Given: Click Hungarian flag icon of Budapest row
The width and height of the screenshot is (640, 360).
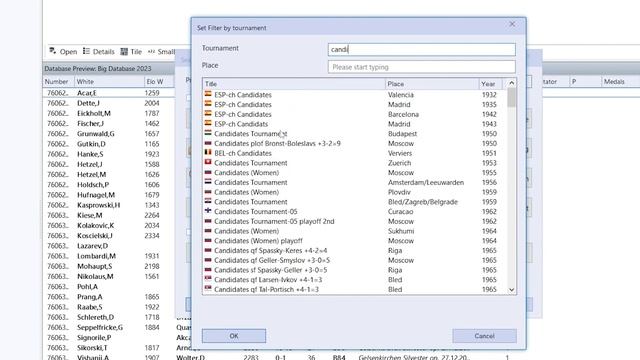Looking at the screenshot, I should [x=208, y=133].
